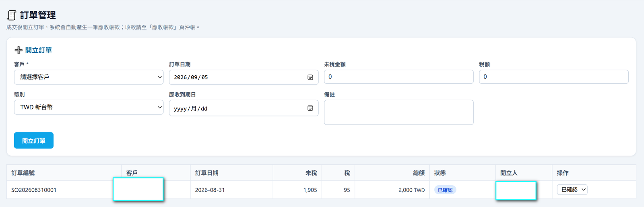Image resolution: width=644 pixels, height=207 pixels.
Task: Click the 訂單管理 page title
Action: click(x=38, y=15)
